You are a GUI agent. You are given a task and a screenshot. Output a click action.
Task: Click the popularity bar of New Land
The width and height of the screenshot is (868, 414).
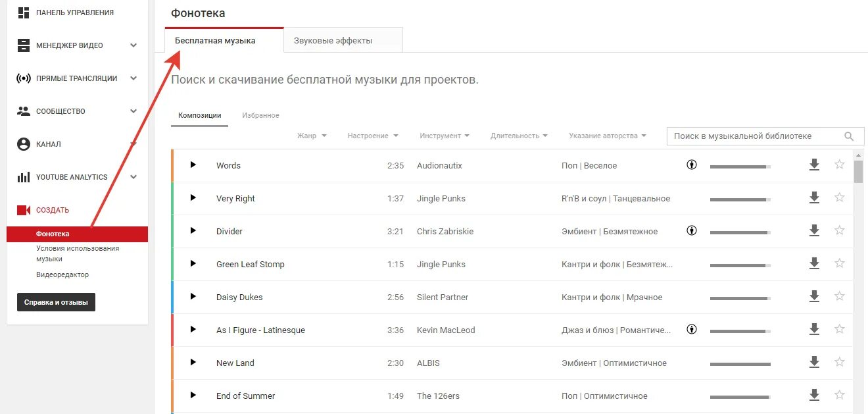(x=740, y=365)
